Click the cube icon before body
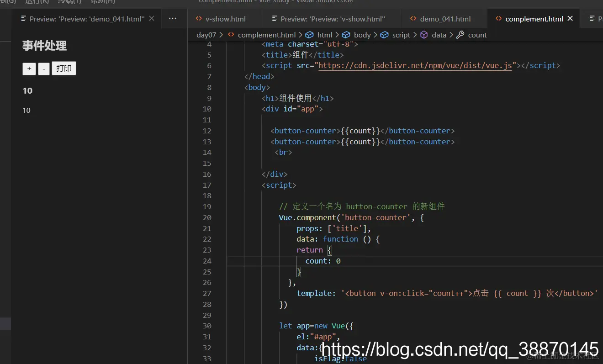The image size is (603, 364). (x=346, y=35)
